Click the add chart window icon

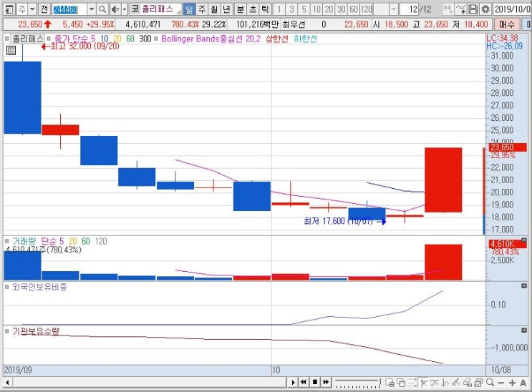[390, 383]
